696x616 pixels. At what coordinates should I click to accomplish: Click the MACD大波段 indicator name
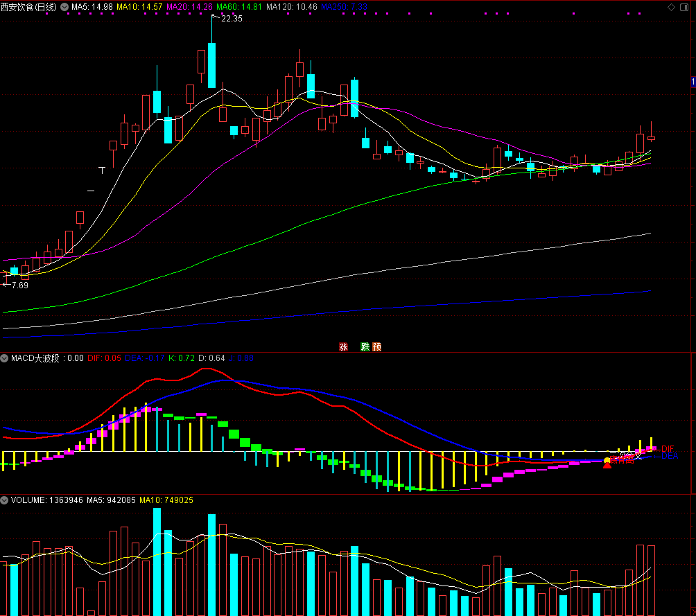pyautogui.click(x=35, y=358)
